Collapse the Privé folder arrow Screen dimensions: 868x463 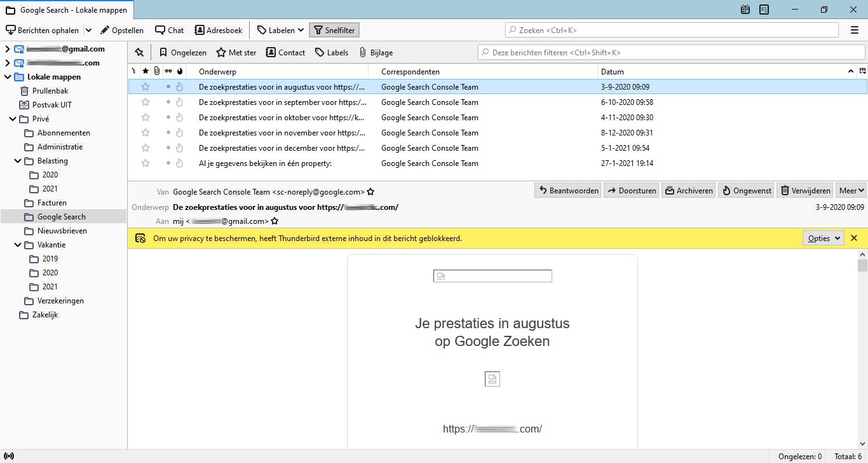pyautogui.click(x=13, y=119)
